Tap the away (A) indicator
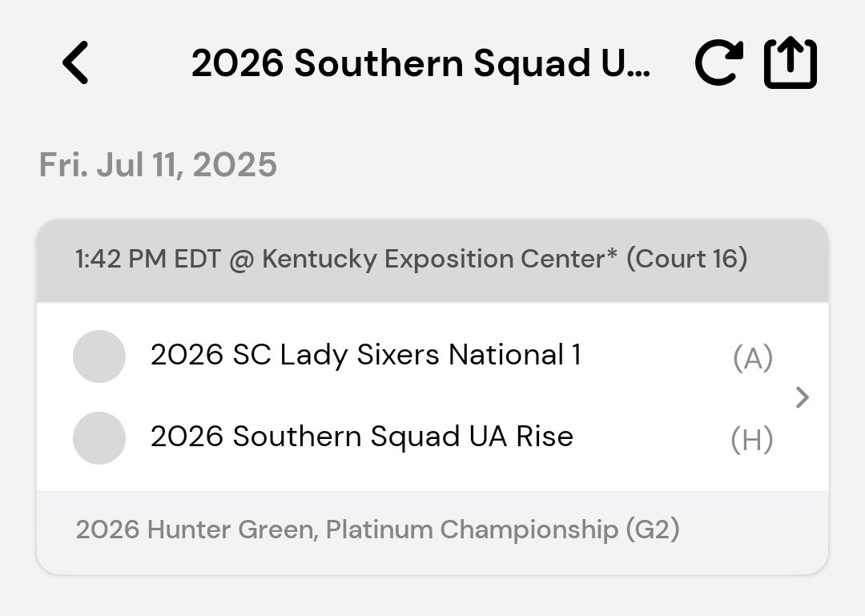Screen dimensions: 865x616 [x=752, y=359]
